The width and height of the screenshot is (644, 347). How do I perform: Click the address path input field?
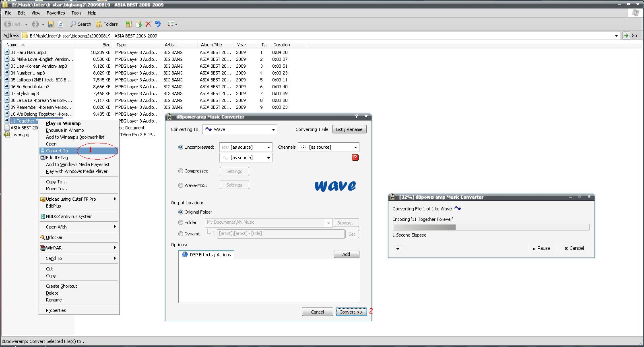click(321, 35)
